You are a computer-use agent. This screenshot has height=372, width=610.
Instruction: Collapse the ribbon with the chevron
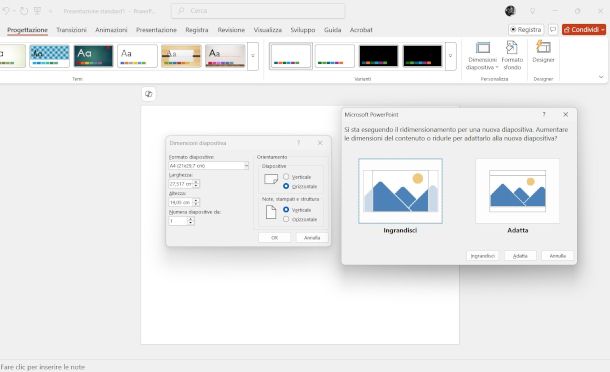[601, 77]
